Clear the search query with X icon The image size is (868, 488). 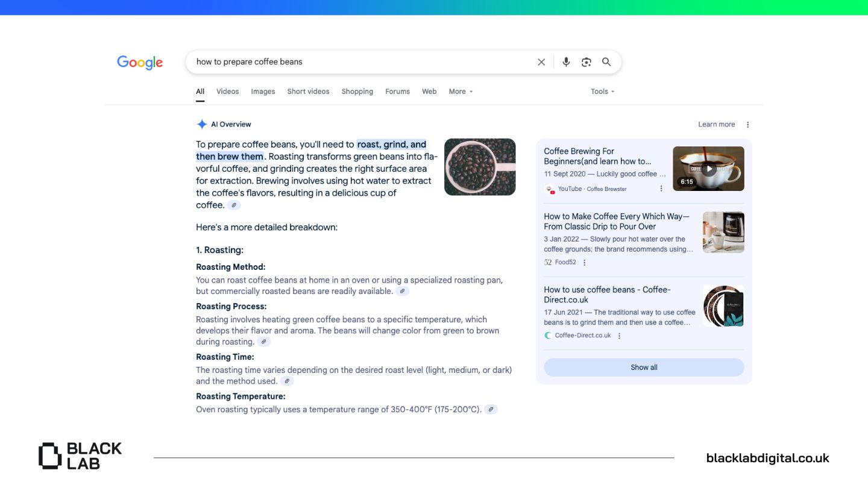point(541,62)
